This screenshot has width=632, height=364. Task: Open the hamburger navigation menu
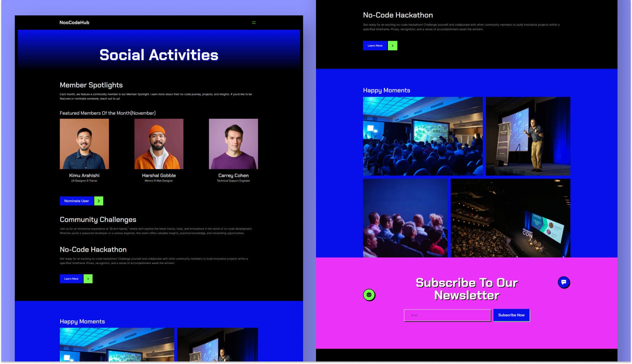click(254, 22)
